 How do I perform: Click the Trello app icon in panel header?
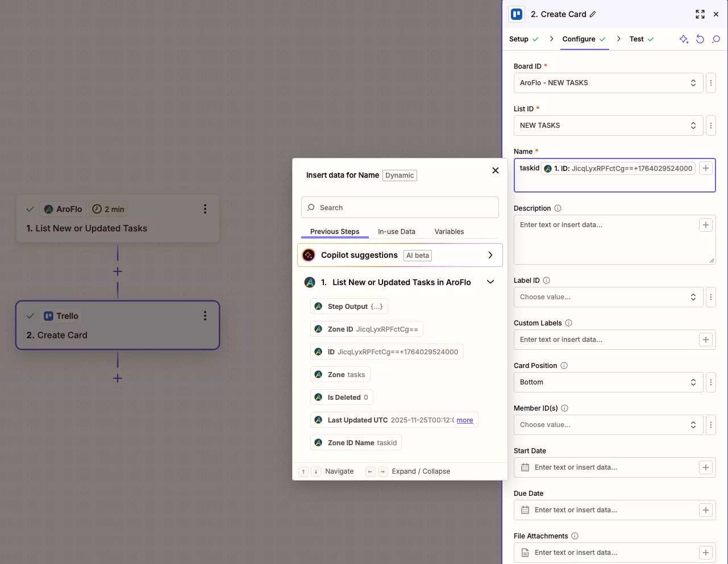(517, 14)
